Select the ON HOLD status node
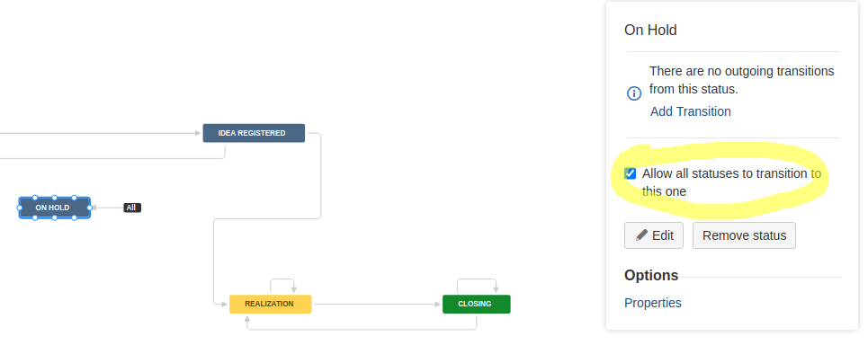 [54, 208]
